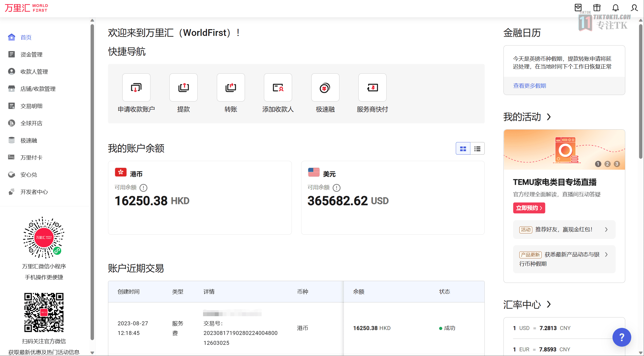The height and width of the screenshot is (356, 644).
Task: Click the 创建时间 column header
Action: point(129,292)
